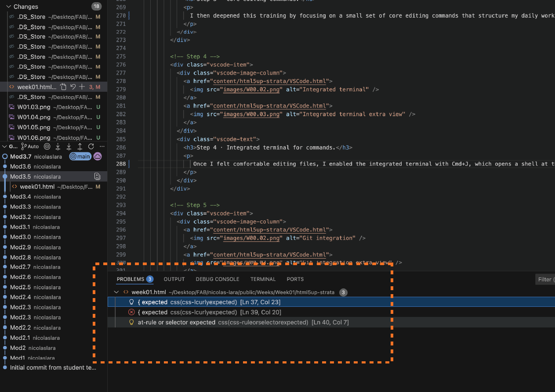Select commit Mod3.4 in graph
Viewport: 555px width, 392px height.
[x=54, y=197]
